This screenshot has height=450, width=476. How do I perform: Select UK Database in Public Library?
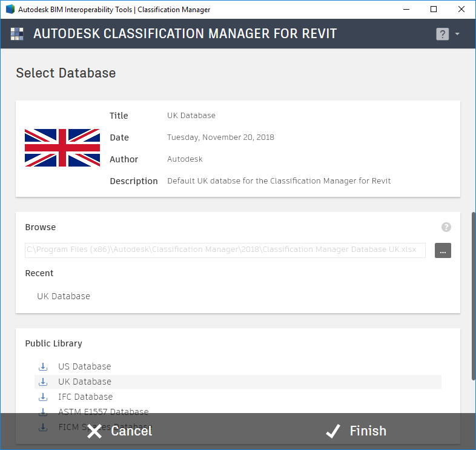pyautogui.click(x=238, y=382)
